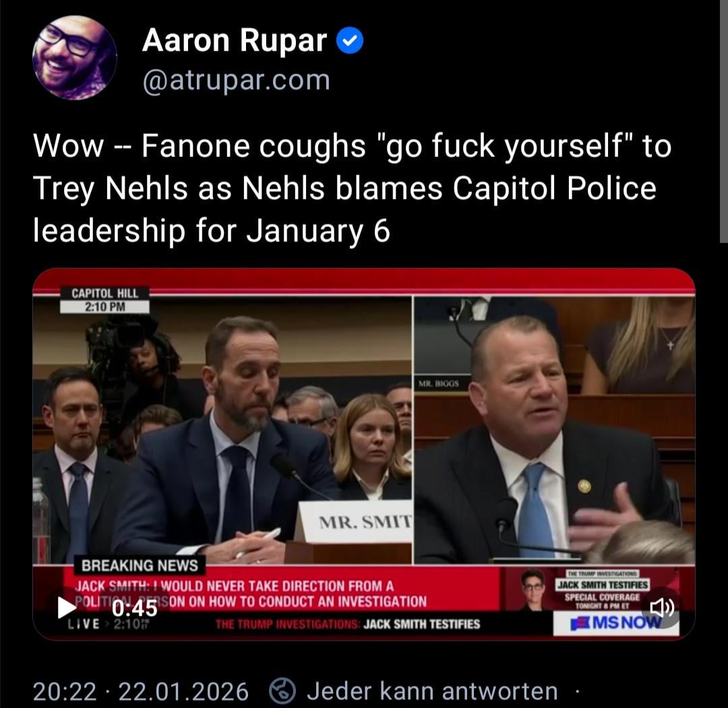Click the CAPITOL HILL 2:10 PM label

105,300
